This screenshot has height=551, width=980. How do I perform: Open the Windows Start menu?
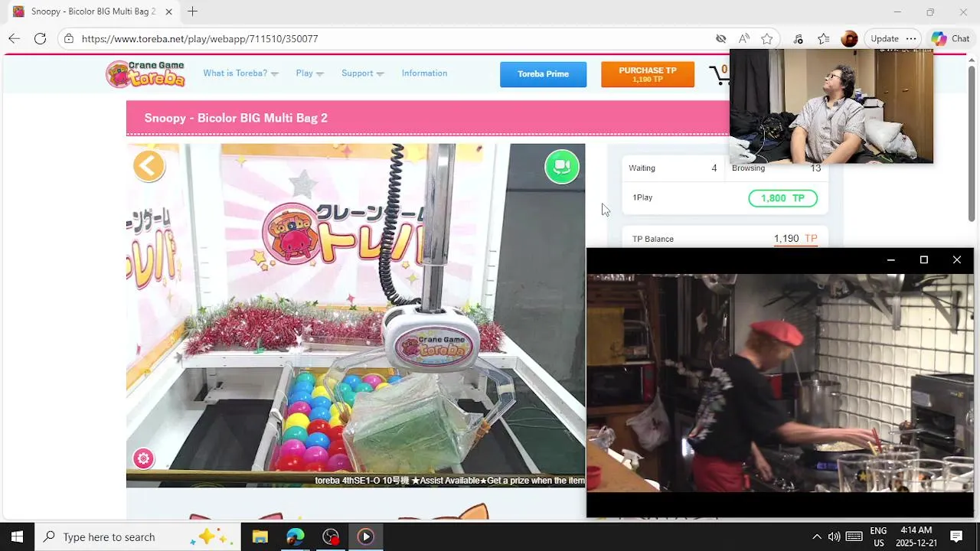point(17,536)
